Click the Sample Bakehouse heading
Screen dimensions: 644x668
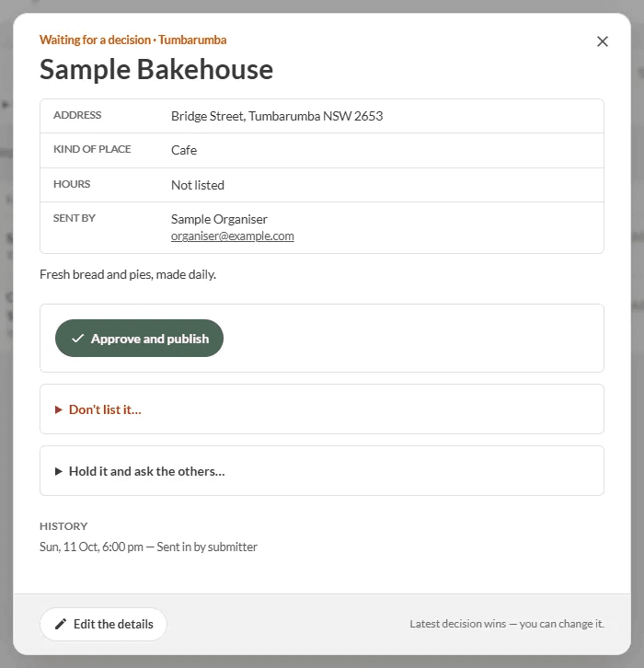point(156,69)
